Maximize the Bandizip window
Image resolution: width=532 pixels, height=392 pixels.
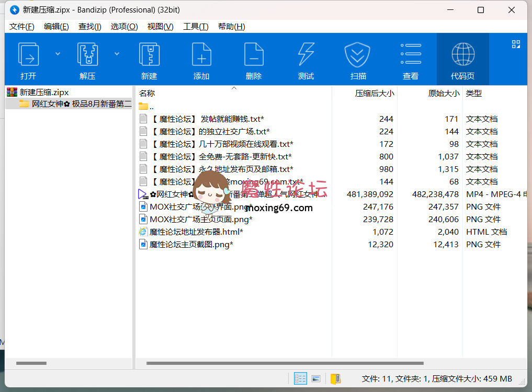[480, 10]
